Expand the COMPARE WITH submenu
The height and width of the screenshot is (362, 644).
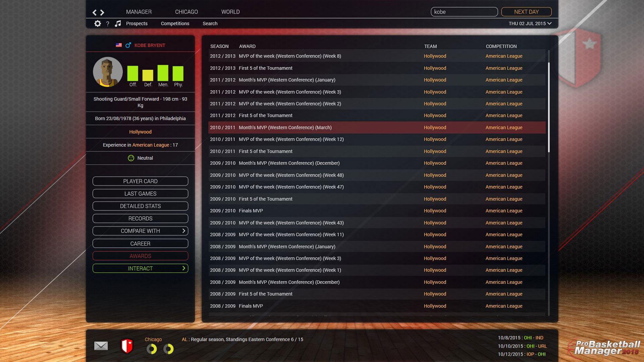tap(140, 231)
